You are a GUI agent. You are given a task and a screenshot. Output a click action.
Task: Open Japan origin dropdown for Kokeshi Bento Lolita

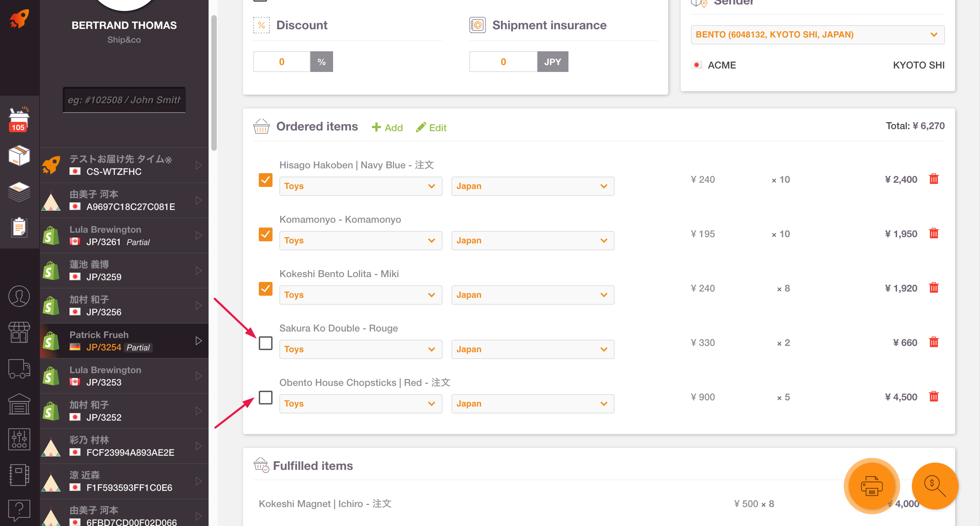533,295
